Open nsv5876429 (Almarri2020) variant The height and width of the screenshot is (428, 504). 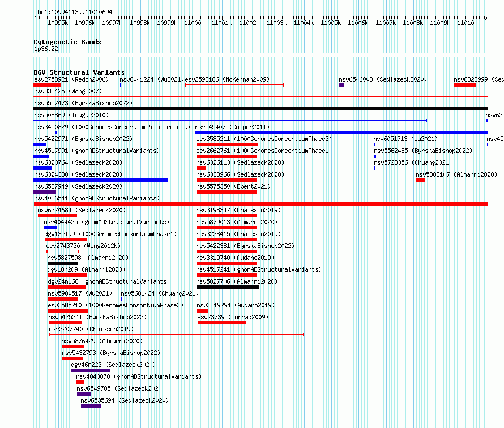(x=102, y=341)
